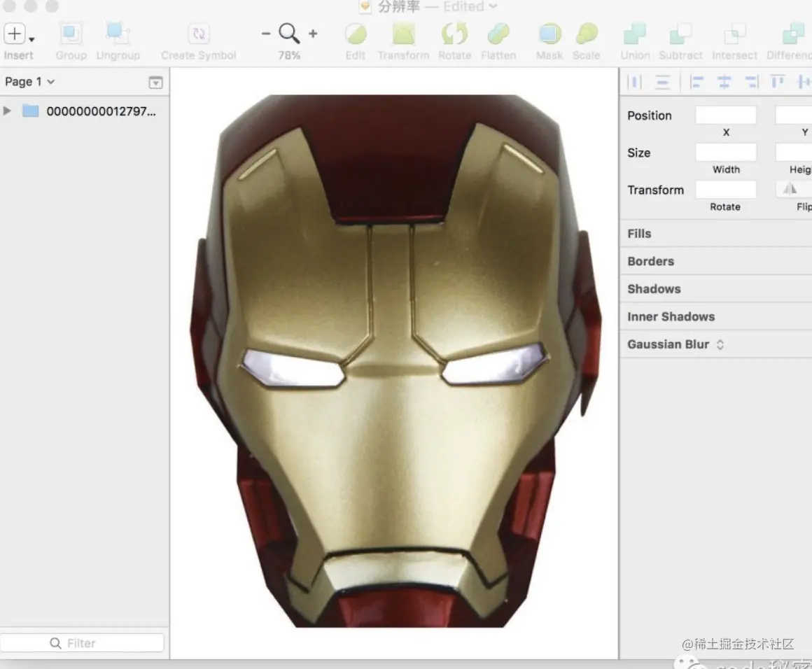Click the Rotate tool icon
Viewport: 812px width, 669px height.
point(454,34)
